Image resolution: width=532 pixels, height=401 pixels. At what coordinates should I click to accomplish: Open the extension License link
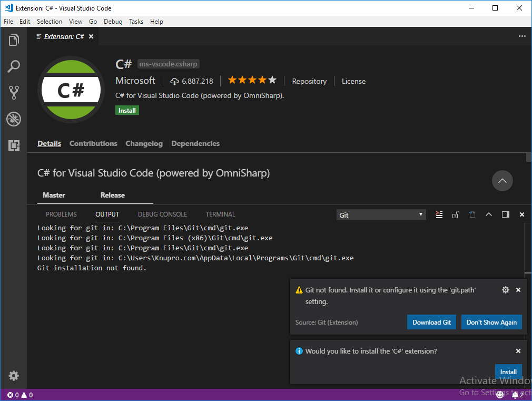353,81
